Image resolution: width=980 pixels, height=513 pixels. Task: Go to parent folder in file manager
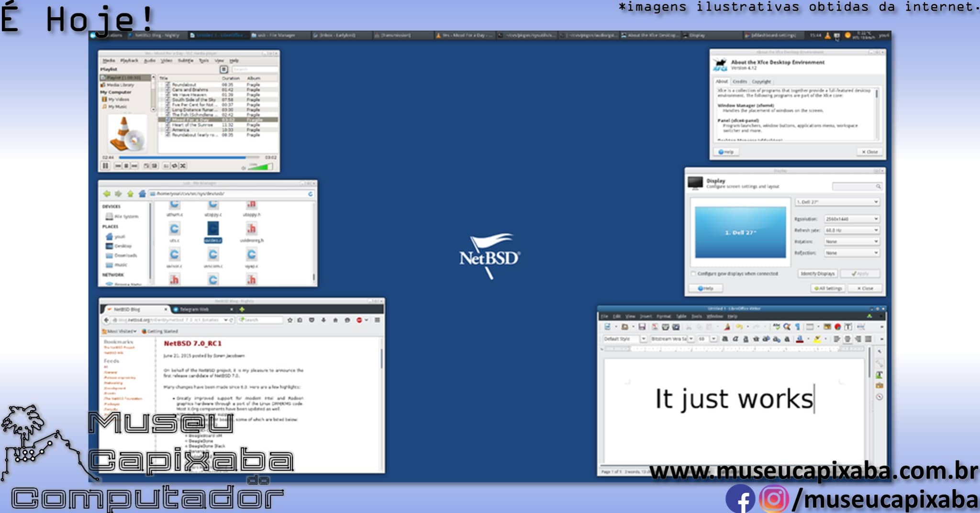coord(130,194)
